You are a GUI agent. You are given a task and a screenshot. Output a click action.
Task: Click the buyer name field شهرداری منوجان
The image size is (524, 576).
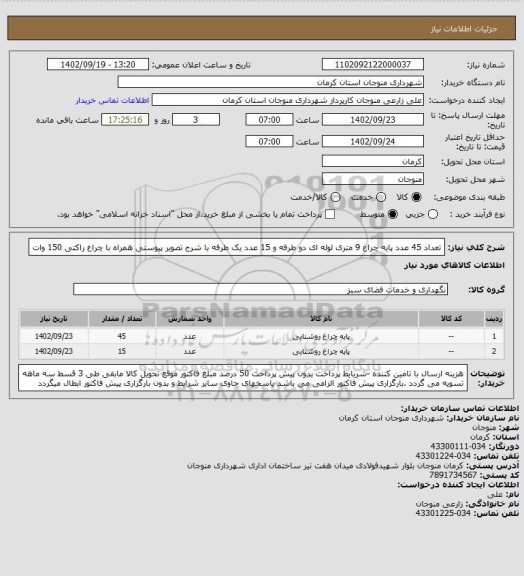pos(270,82)
